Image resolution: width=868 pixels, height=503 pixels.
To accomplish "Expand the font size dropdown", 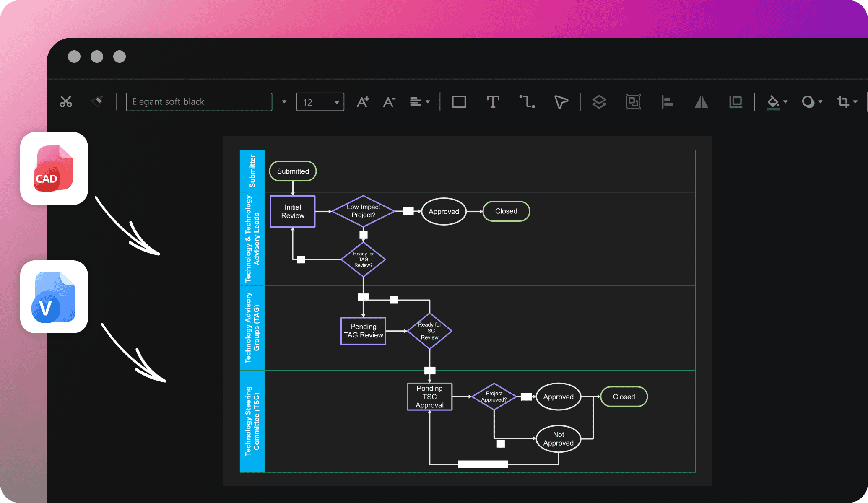I will [336, 101].
